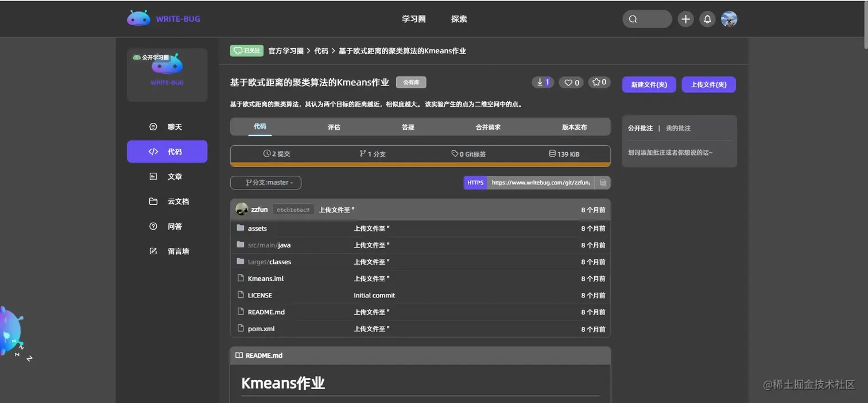
Task: Click the 139 KiB size stat
Action: (x=564, y=154)
